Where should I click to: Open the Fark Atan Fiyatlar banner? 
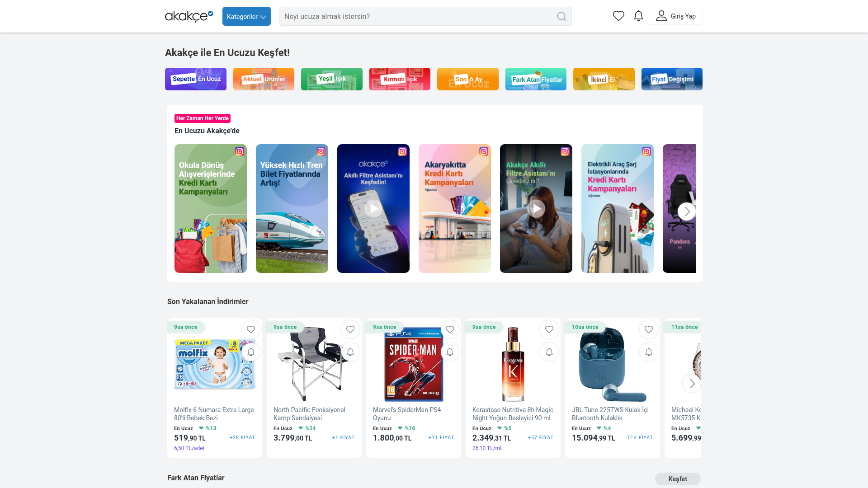[x=536, y=79]
